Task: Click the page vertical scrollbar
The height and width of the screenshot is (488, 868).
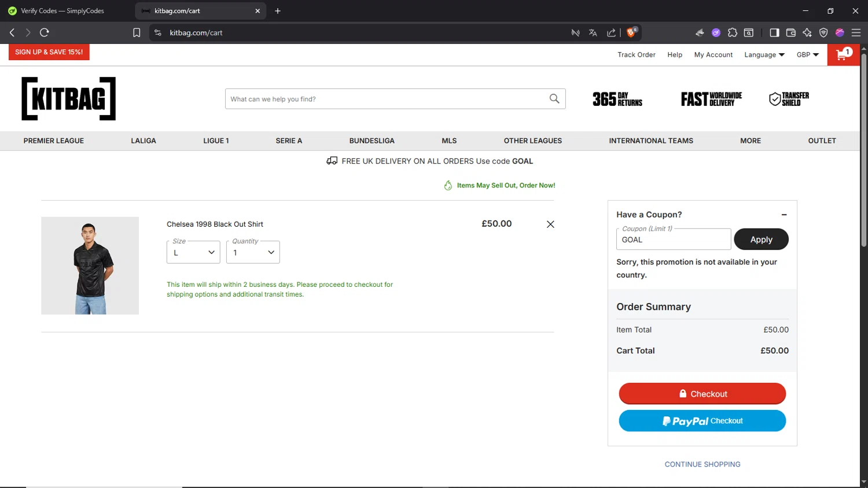Action: 863,150
